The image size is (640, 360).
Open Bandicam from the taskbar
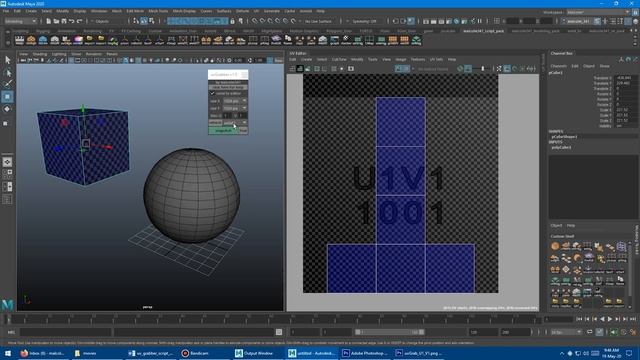point(195,353)
